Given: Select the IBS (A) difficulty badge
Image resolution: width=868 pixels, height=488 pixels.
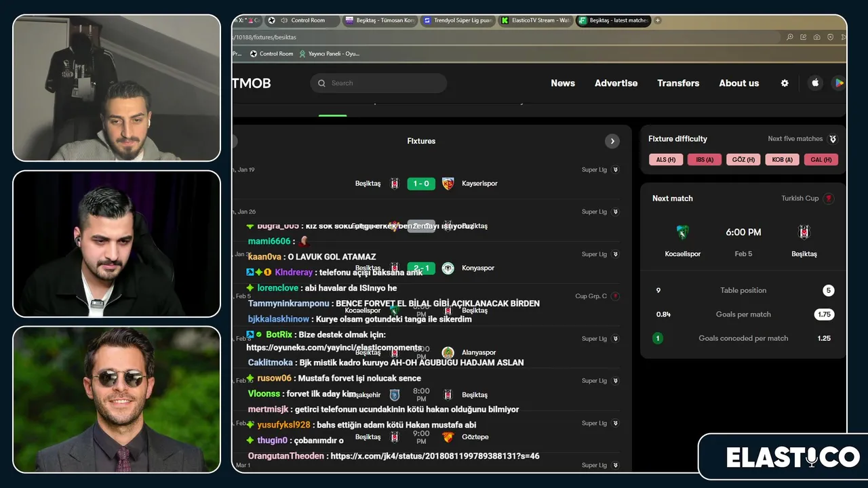Looking at the screenshot, I should tap(705, 160).
